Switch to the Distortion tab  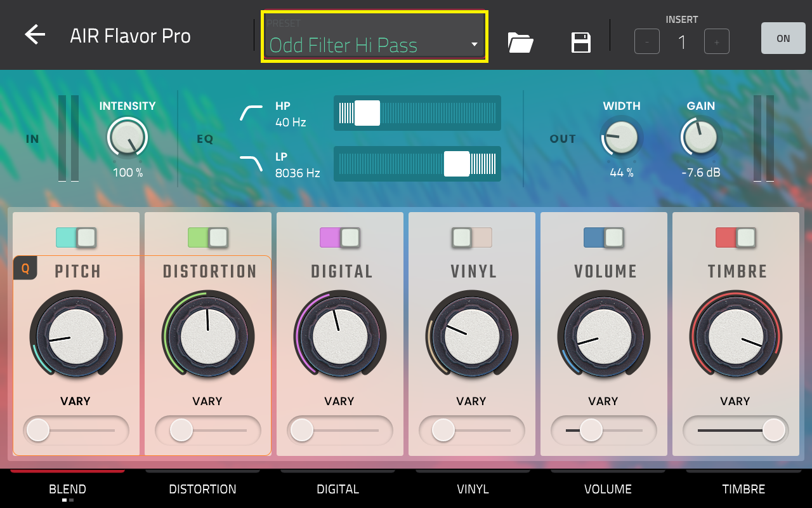coord(202,489)
